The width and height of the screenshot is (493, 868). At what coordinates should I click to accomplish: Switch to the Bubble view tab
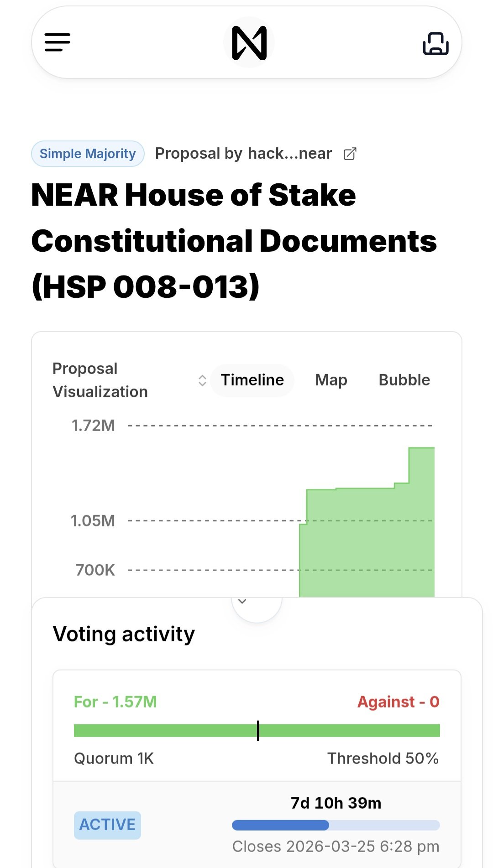coord(404,380)
